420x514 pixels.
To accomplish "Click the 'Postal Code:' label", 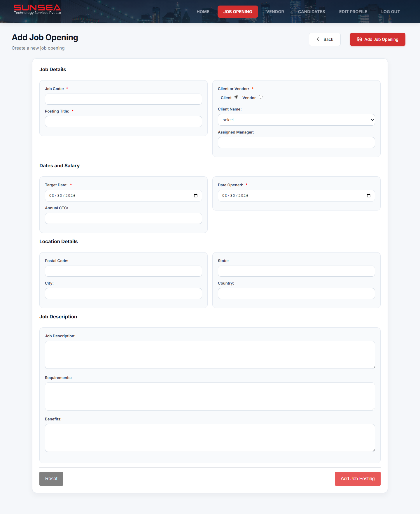I will click(57, 261).
